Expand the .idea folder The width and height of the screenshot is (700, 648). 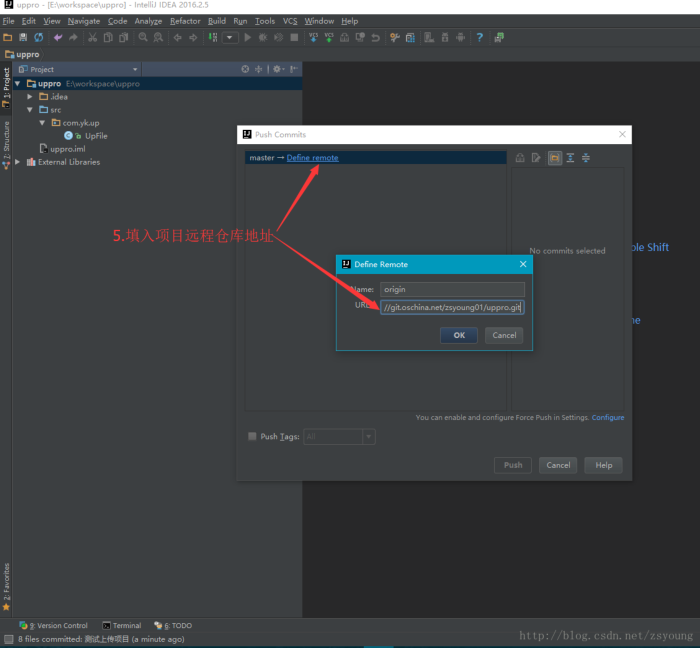coord(30,97)
